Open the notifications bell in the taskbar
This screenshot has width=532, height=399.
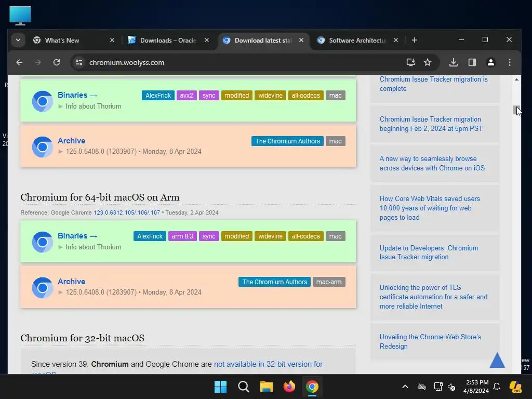497,387
